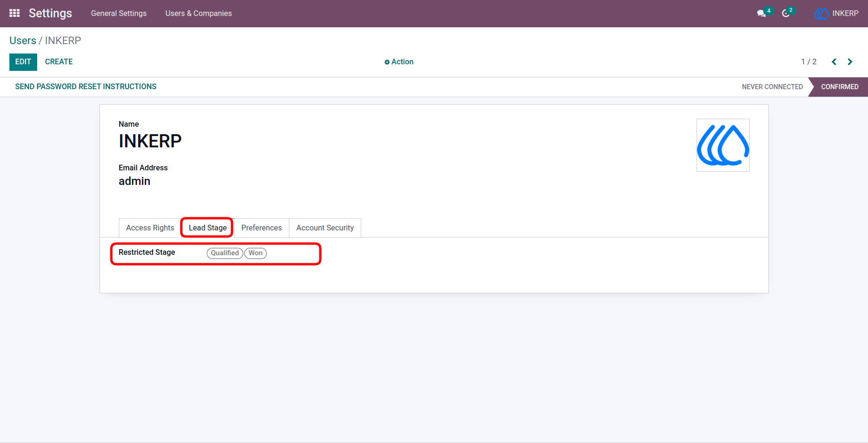Open the conversations chat icon
Viewport: 868px width, 443px height.
pyautogui.click(x=761, y=14)
